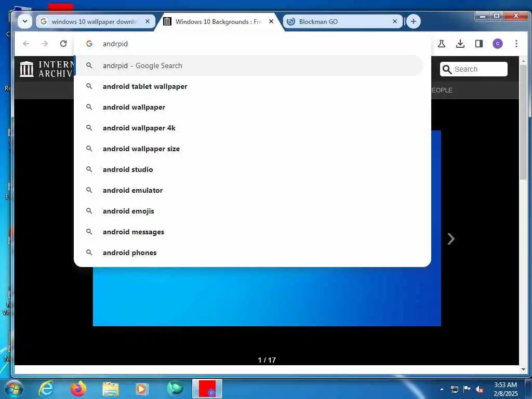Show hidden system tray icons
The height and width of the screenshot is (399, 532).
coord(442,389)
